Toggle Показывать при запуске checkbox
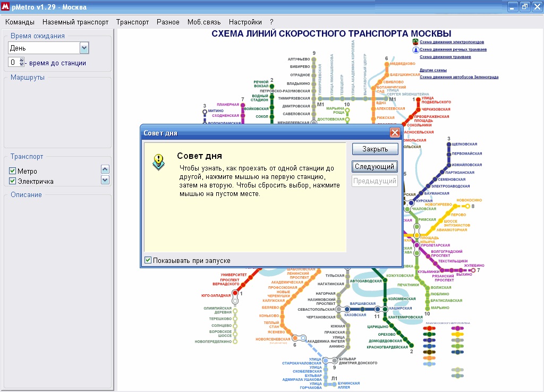The width and height of the screenshot is (544, 392). (x=148, y=260)
